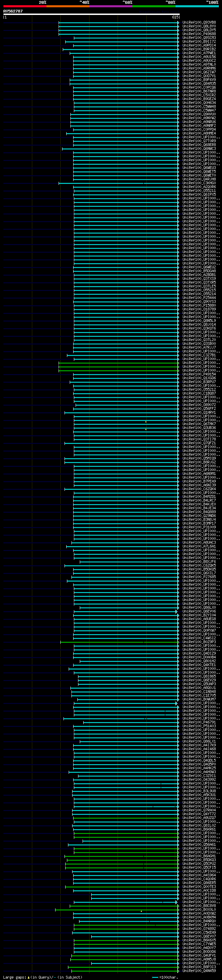Select hit label UniRef100_A9U156
222x980 pixels.
click(x=199, y=57)
